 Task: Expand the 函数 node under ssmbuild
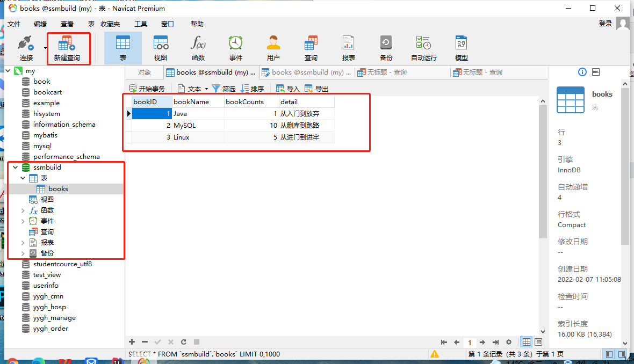(x=23, y=210)
